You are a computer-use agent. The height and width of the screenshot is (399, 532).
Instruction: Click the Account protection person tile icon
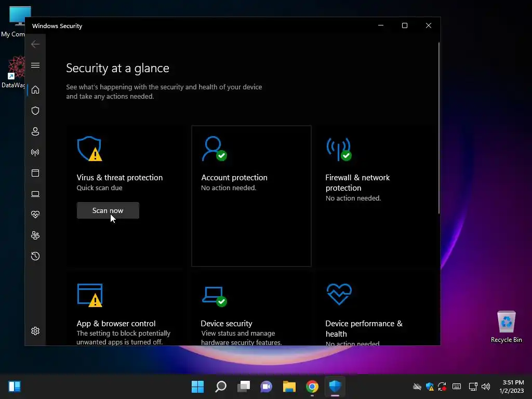pos(214,149)
